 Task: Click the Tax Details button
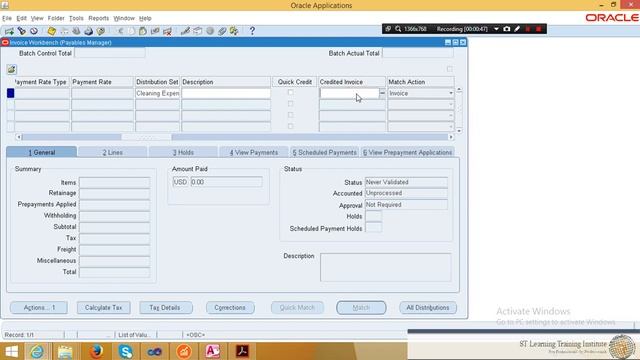165,307
